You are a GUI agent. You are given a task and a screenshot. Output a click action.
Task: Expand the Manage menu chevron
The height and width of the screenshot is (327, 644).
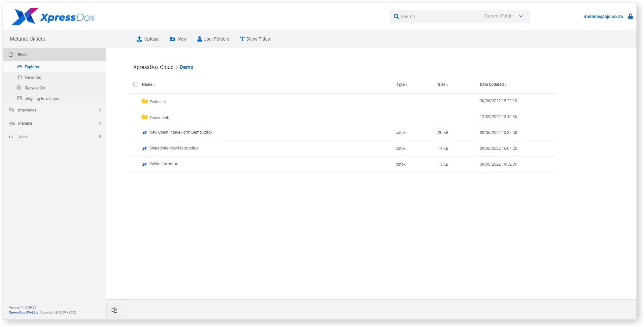coord(100,123)
